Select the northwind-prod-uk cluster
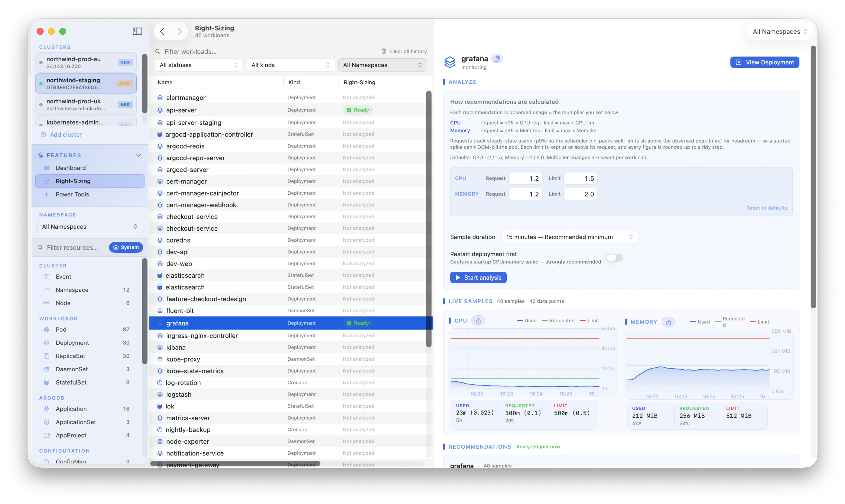Viewport: 845px width, 504px height. tap(86, 105)
